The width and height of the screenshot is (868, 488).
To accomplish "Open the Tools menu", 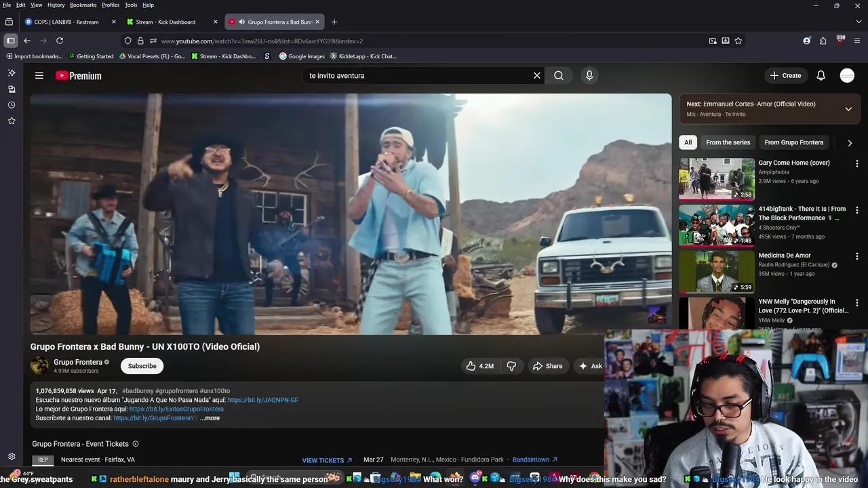I will [131, 5].
